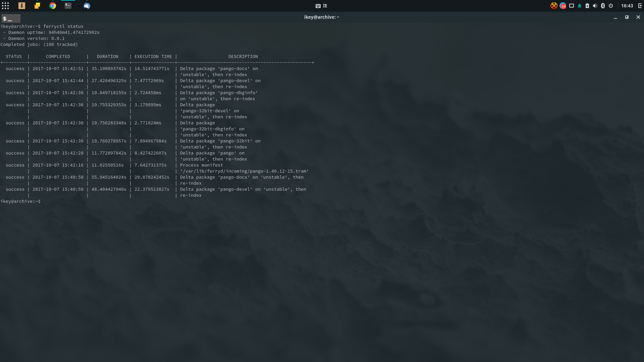Click the timestamp '2017-10-07 15:40:58'
This screenshot has height=362, width=644.
point(58,177)
